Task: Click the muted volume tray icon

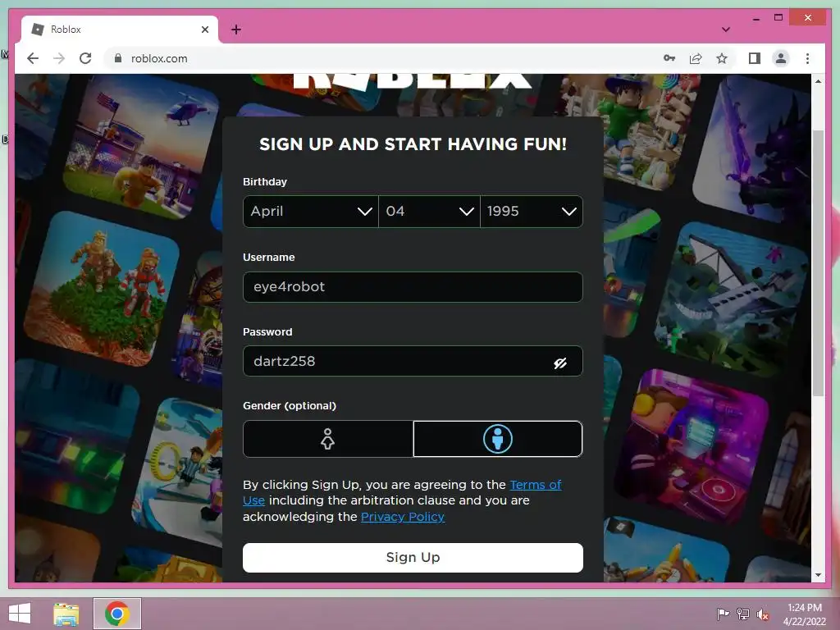Action: click(x=763, y=614)
